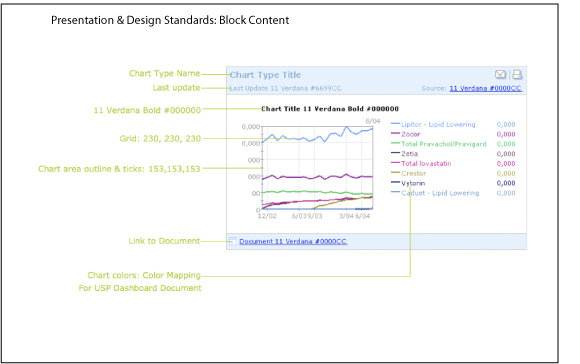
Task: Click the Grid: 230, 230, 230 annotation
Action: [160, 139]
